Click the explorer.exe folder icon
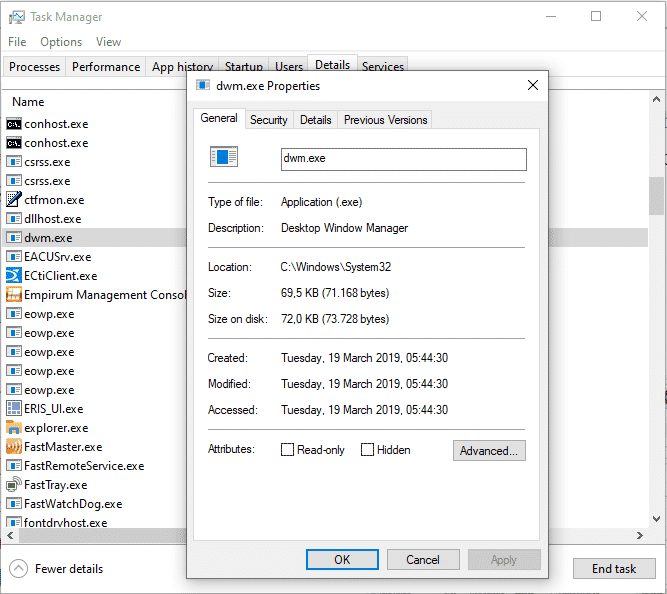 pyautogui.click(x=14, y=427)
